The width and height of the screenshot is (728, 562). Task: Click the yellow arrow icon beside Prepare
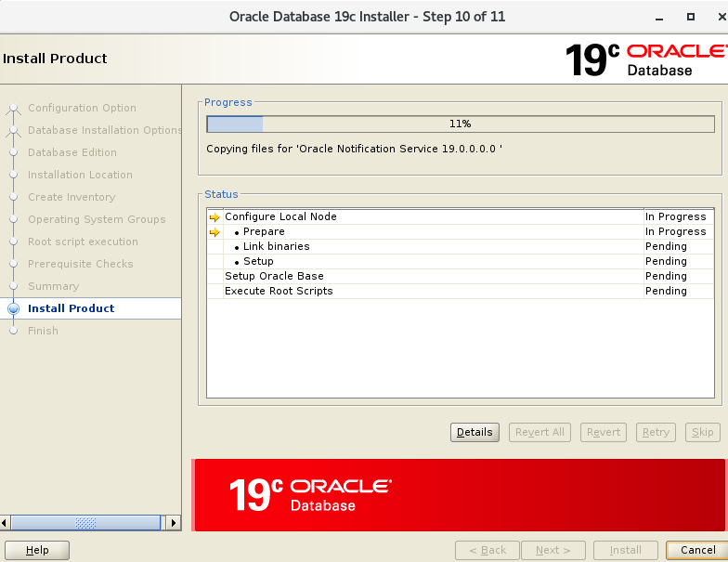click(x=214, y=232)
